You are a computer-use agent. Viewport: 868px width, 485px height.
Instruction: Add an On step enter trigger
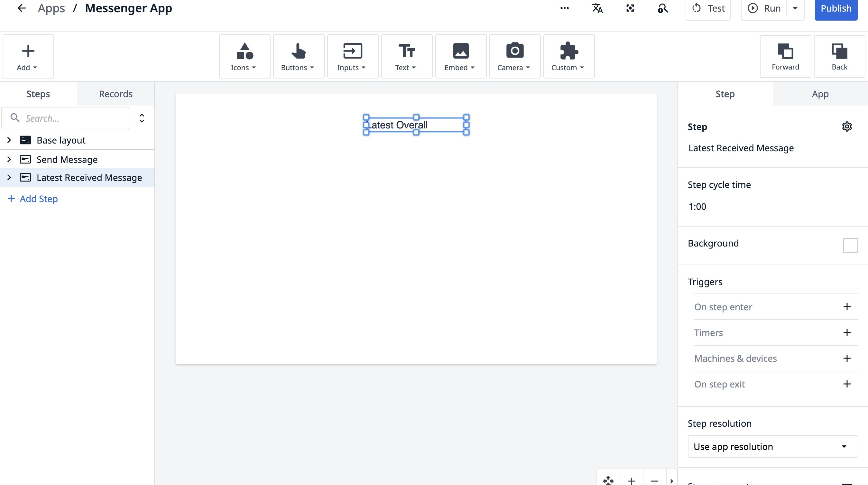click(x=847, y=307)
